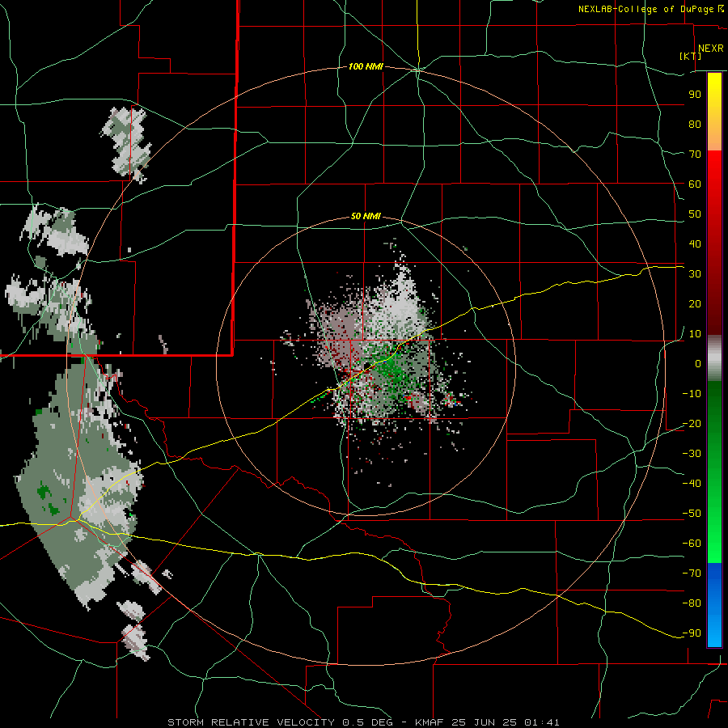728x728 pixels.
Task: Click the 80 value on velocity scale
Action: 695,125
